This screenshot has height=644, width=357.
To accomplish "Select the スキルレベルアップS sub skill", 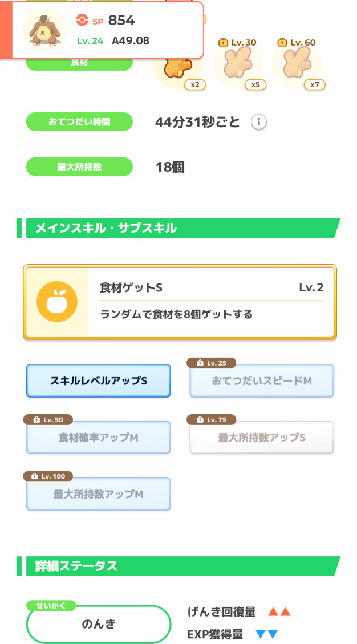I will tap(98, 380).
